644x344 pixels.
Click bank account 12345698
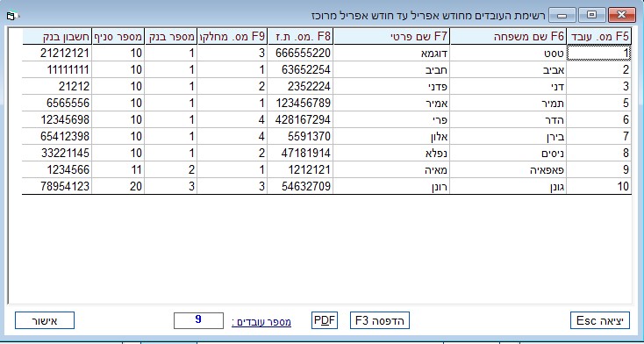click(x=57, y=119)
